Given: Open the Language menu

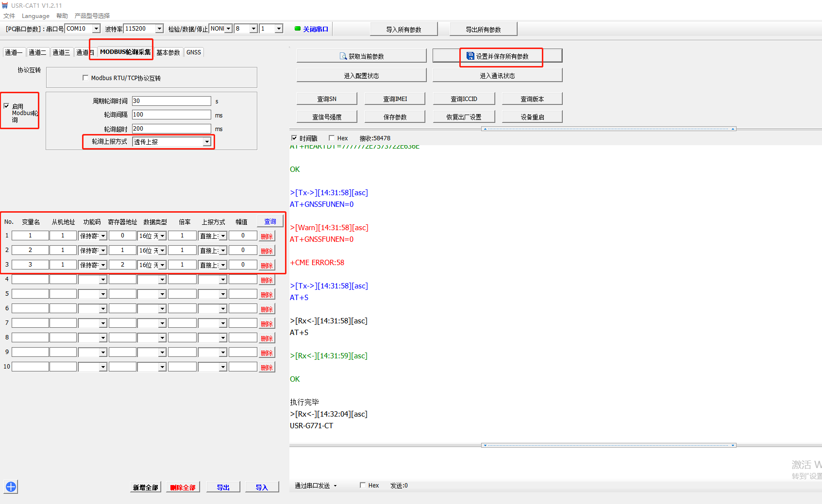Looking at the screenshot, I should point(35,16).
